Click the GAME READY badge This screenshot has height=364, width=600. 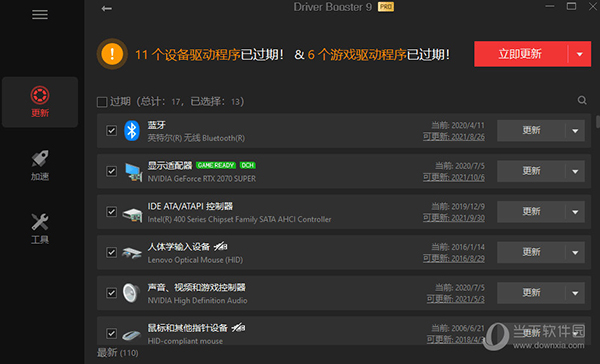(x=216, y=165)
